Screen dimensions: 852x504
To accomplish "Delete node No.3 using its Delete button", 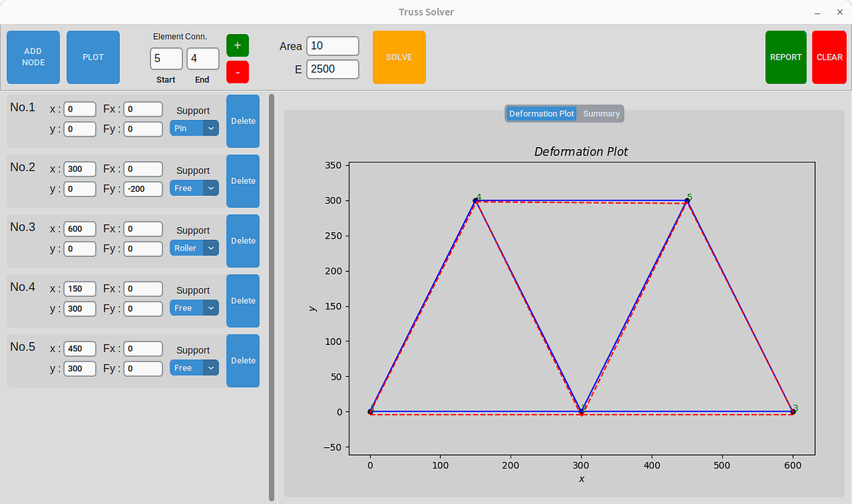I will tap(243, 241).
